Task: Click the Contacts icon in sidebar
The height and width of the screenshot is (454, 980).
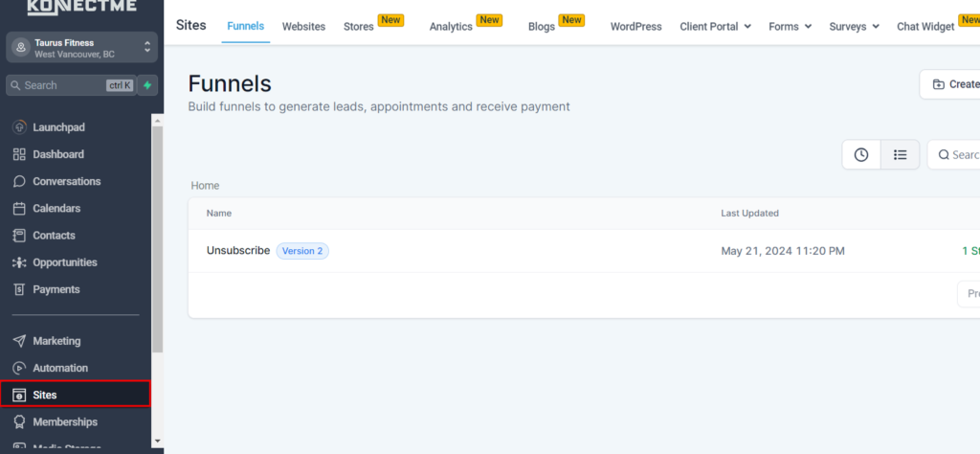Action: coord(19,236)
